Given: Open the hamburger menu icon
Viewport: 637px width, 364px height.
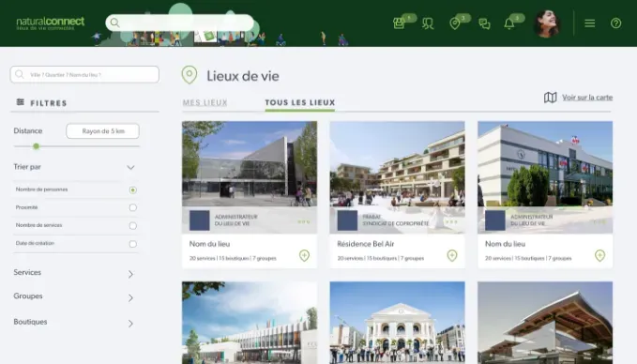Looking at the screenshot, I should (590, 23).
